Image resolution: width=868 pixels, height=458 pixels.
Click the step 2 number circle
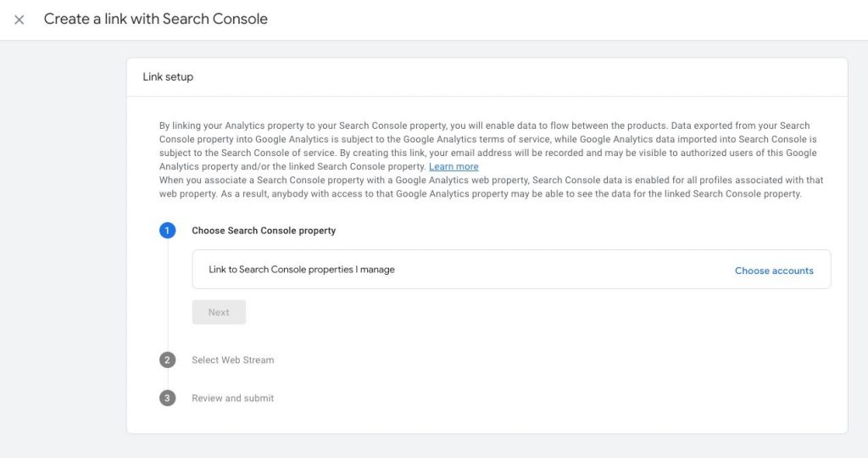coord(167,360)
